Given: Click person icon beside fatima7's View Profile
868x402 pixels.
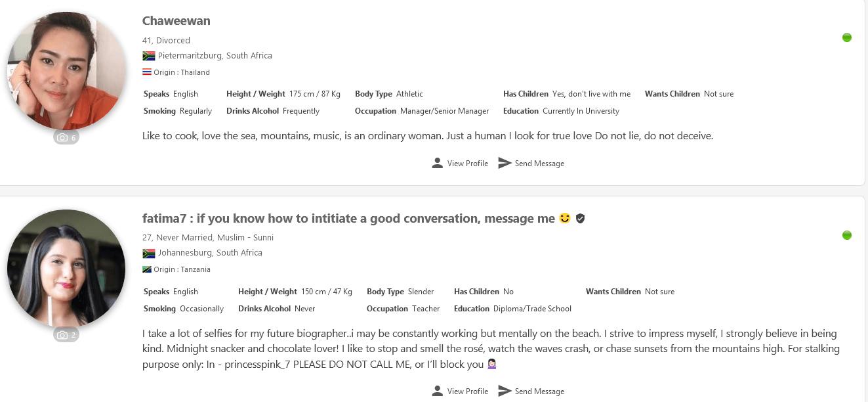Looking at the screenshot, I should click(x=438, y=391).
